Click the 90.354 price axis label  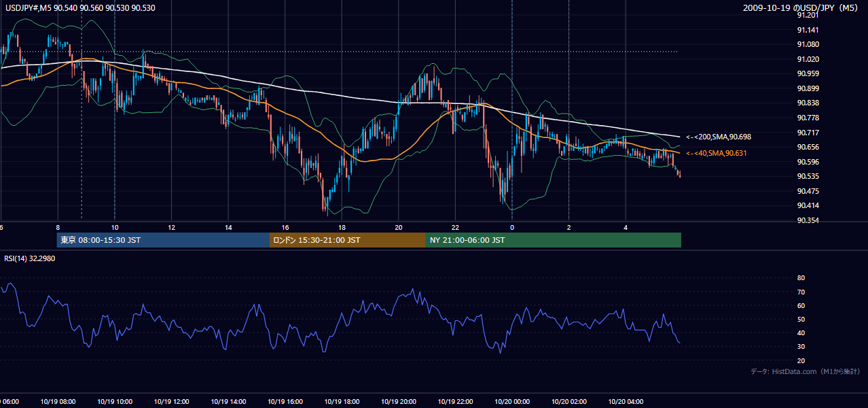click(808, 220)
